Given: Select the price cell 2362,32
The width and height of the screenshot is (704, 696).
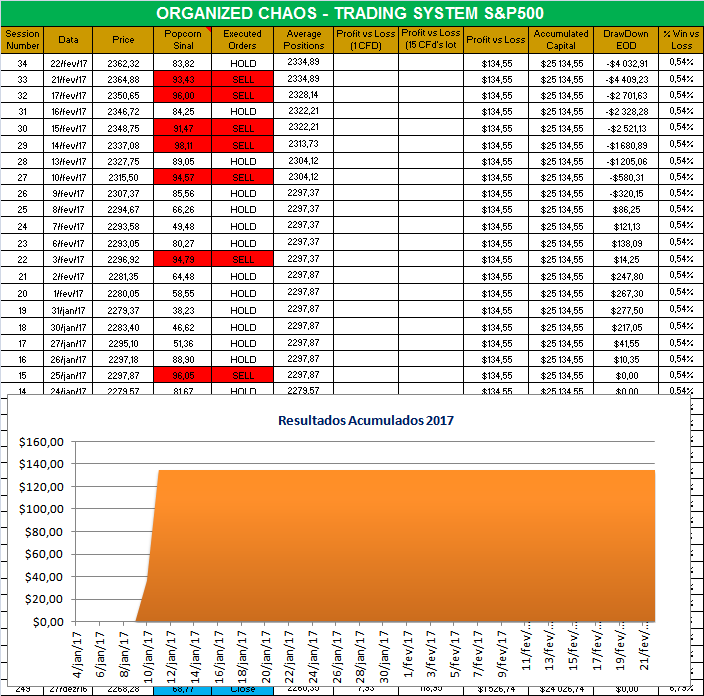Looking at the screenshot, I should [123, 63].
